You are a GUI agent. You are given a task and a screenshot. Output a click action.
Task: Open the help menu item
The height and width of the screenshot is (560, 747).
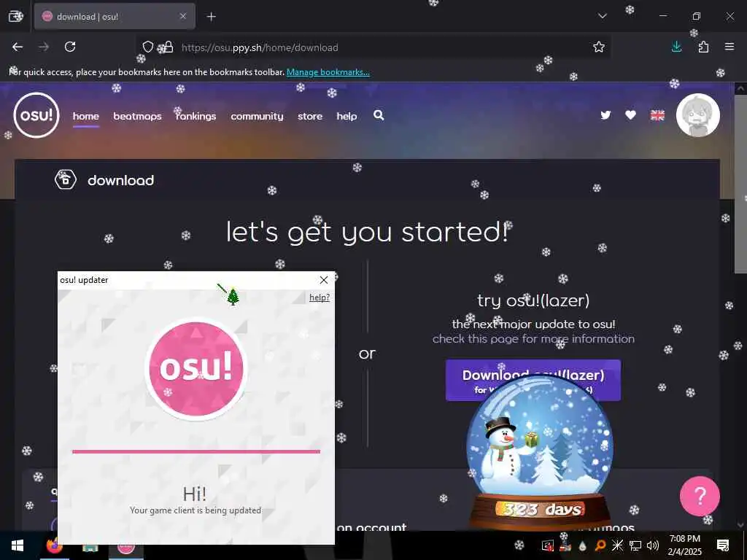point(347,116)
